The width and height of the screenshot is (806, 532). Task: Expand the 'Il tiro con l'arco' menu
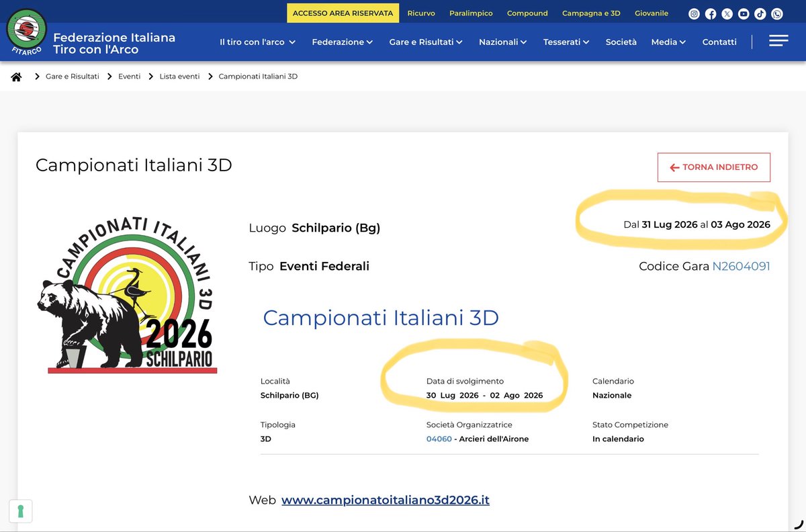click(257, 42)
